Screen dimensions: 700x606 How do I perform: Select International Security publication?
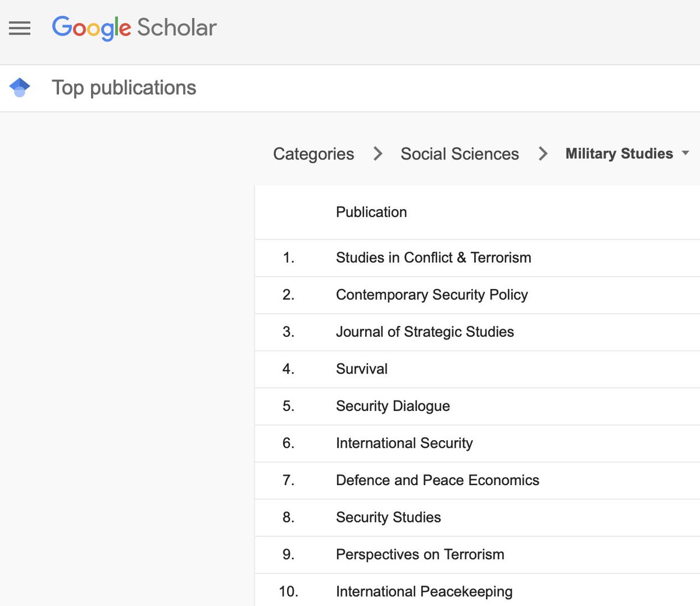click(404, 443)
